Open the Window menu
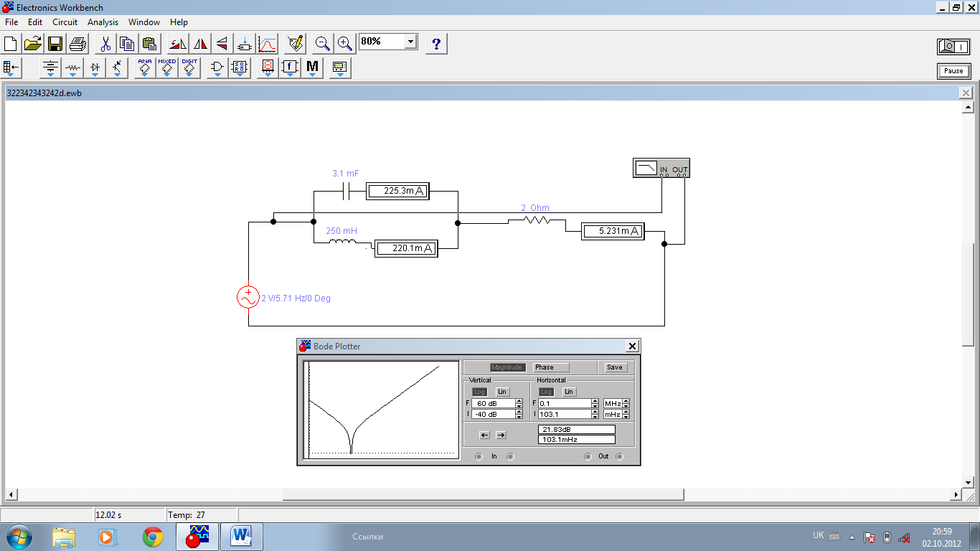980x551 pixels. [144, 22]
